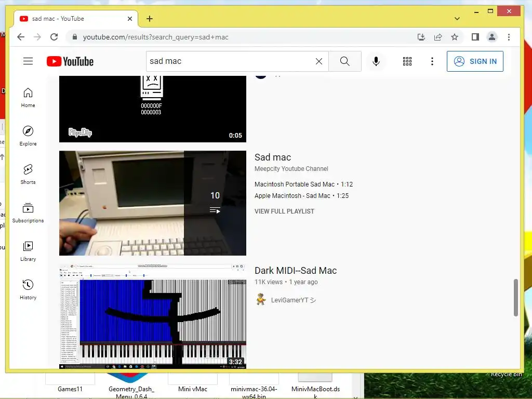The width and height of the screenshot is (532, 399).
Task: Click LeviGamerYT channel avatar
Action: point(261,299)
